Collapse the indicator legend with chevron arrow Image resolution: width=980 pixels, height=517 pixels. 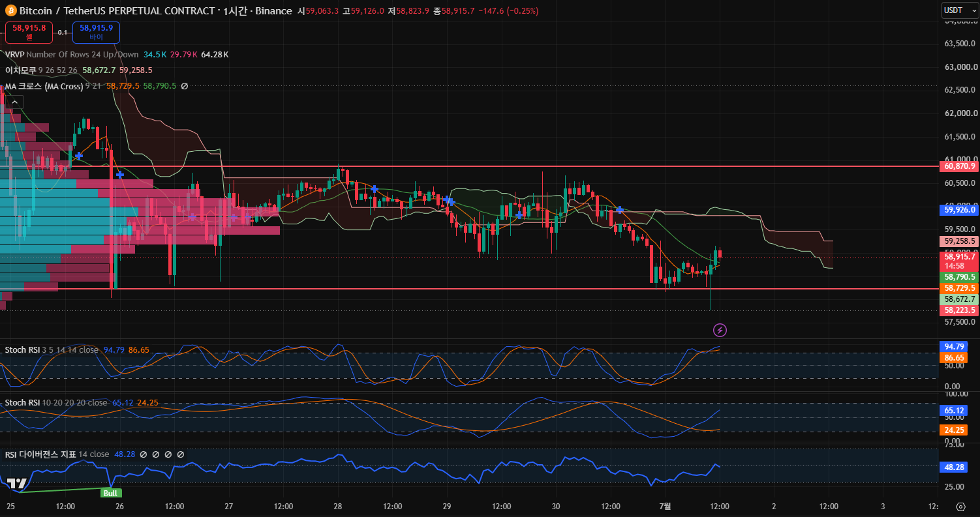[15, 102]
